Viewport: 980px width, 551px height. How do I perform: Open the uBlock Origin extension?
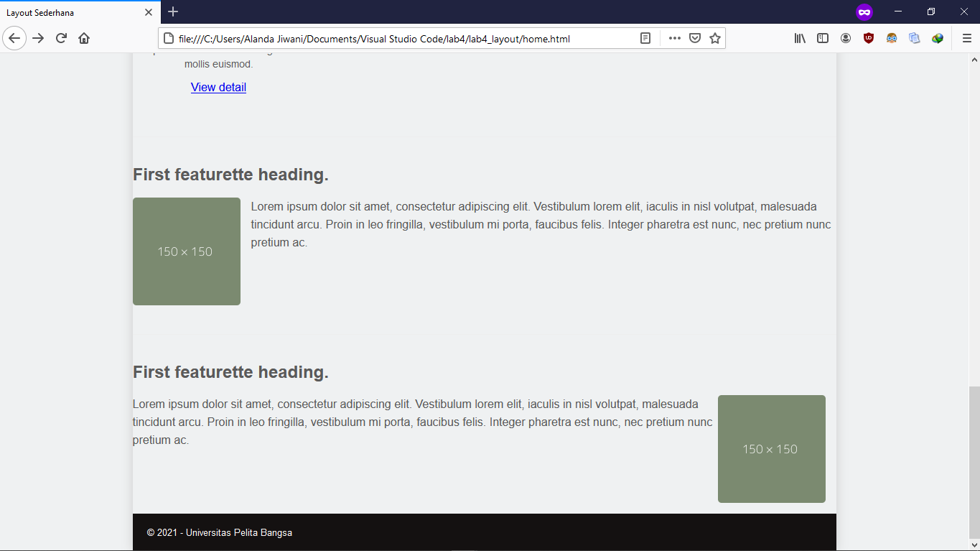click(x=869, y=39)
